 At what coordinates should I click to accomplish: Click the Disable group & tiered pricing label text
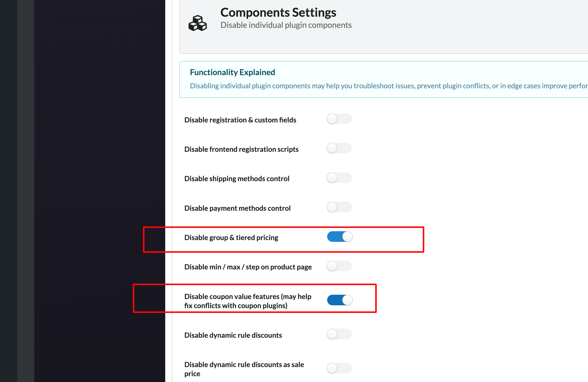click(231, 238)
